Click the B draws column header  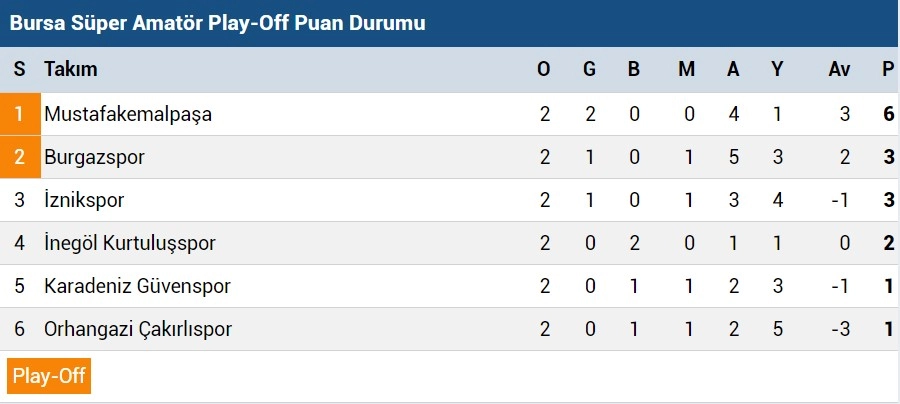click(x=634, y=69)
